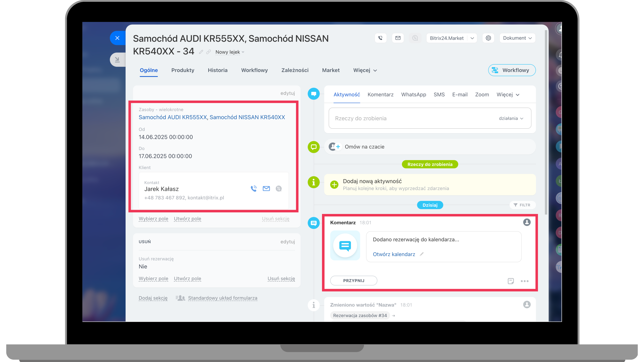Screen dimensions: 644x362
Task: Click Dodaj sekcję link
Action: (153, 298)
